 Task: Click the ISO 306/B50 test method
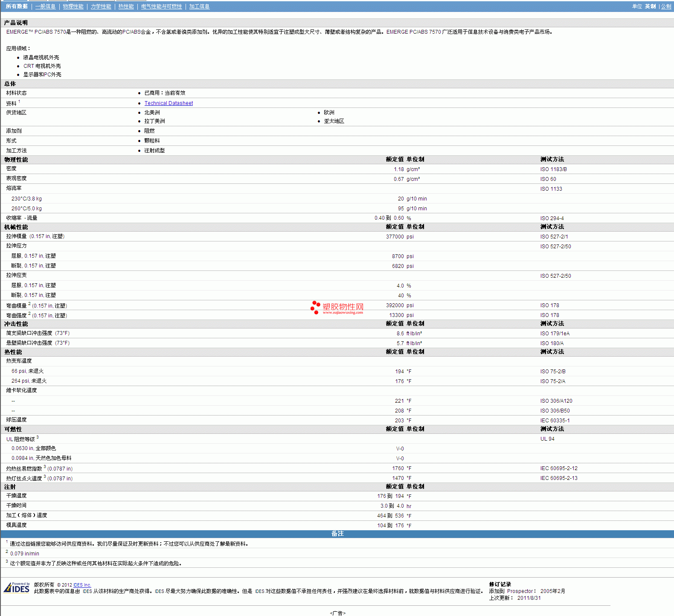tap(555, 411)
